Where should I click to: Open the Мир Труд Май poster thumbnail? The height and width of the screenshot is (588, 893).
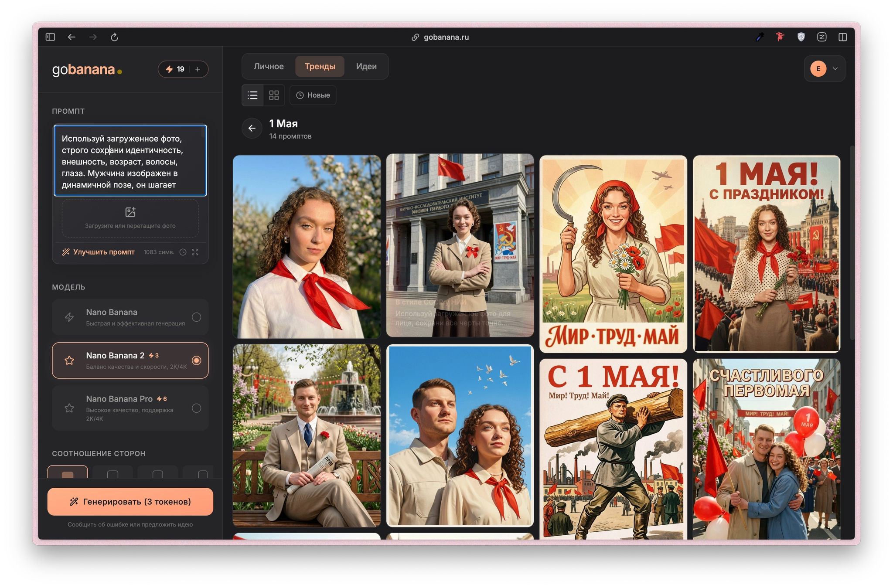(613, 254)
